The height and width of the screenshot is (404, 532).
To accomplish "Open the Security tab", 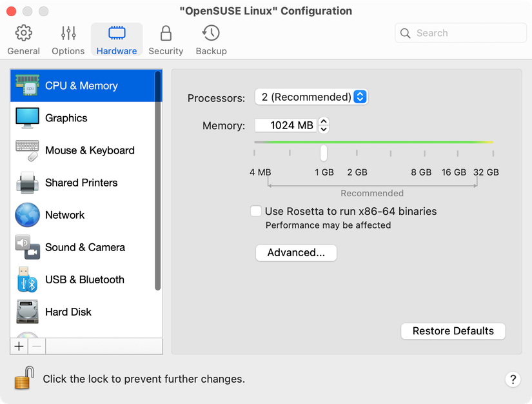I will click(166, 40).
